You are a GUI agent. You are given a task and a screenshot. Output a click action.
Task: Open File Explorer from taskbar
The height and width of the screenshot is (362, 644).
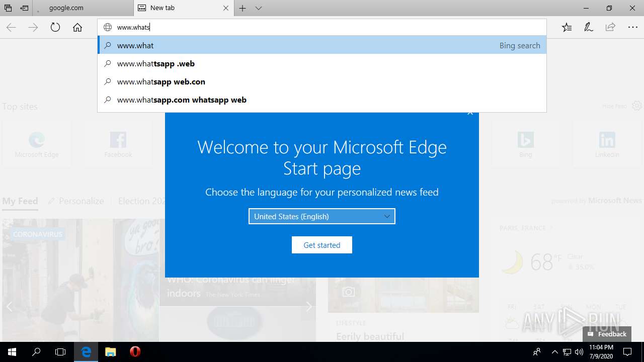111,352
